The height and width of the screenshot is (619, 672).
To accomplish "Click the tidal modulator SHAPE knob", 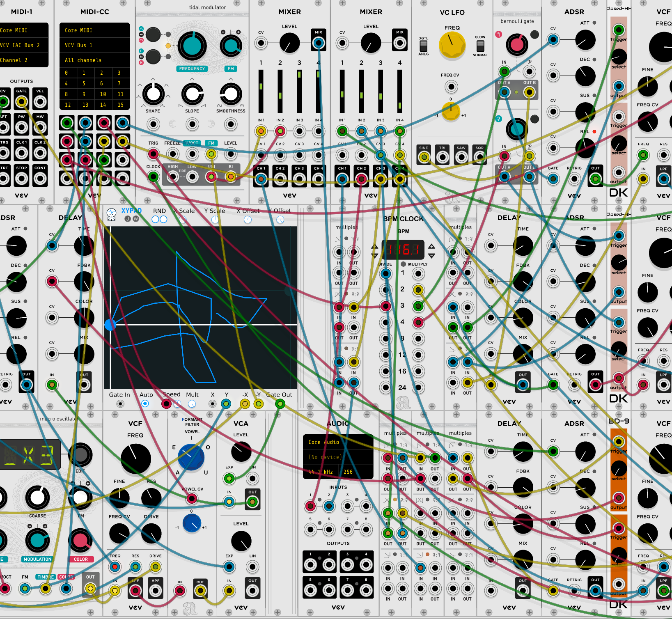I will 153,94.
